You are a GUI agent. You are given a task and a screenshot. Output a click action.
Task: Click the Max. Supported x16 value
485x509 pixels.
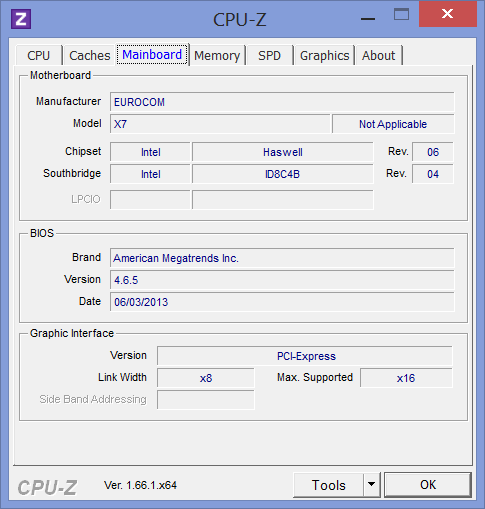(406, 378)
